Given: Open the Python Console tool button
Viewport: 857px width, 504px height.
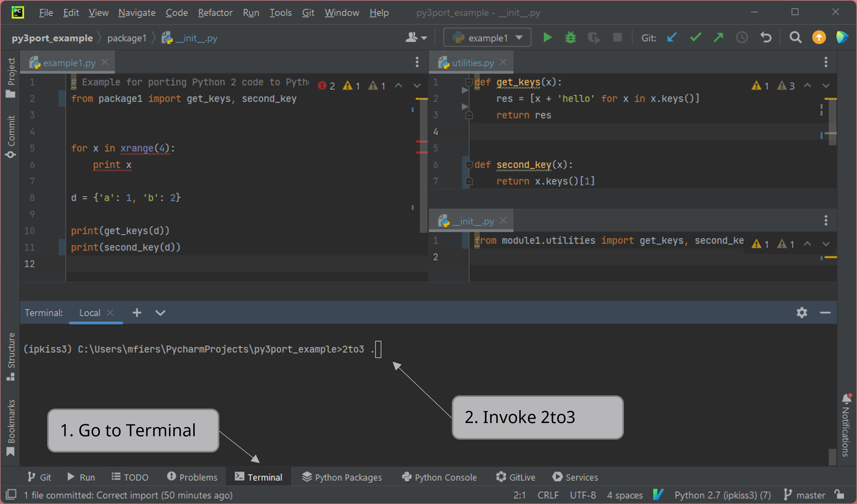Looking at the screenshot, I should pyautogui.click(x=439, y=477).
